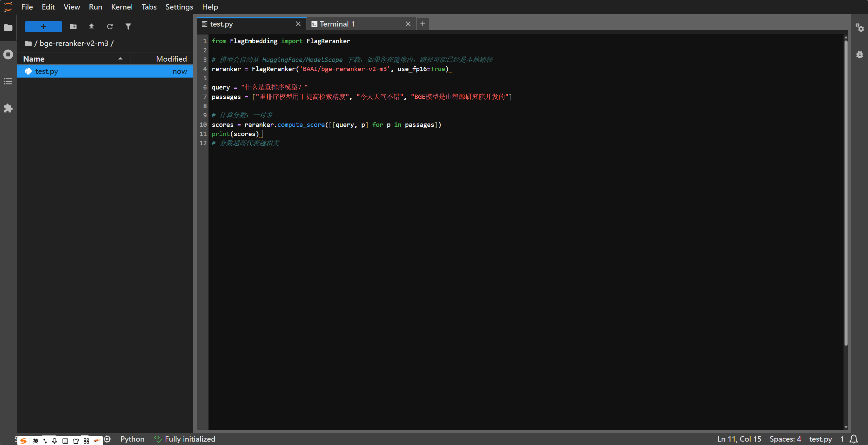
Task: Toggle the file filter funnel icon
Action: click(128, 27)
